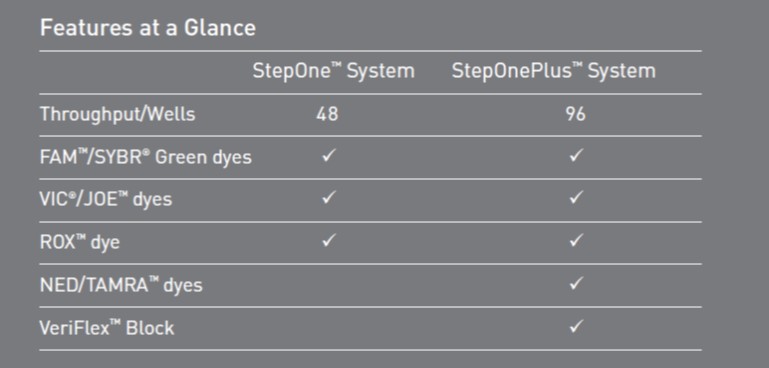The image size is (769, 368).
Task: Select the StepOne System column header
Action: (333, 71)
